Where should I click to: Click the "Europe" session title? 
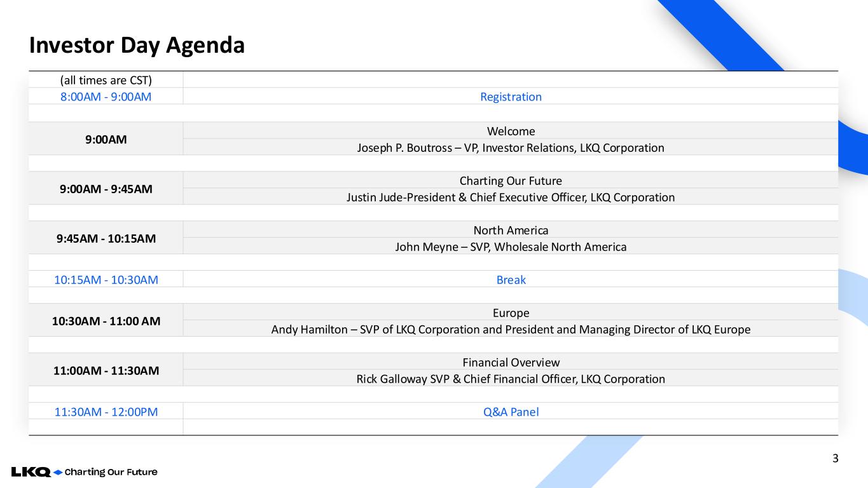point(511,313)
